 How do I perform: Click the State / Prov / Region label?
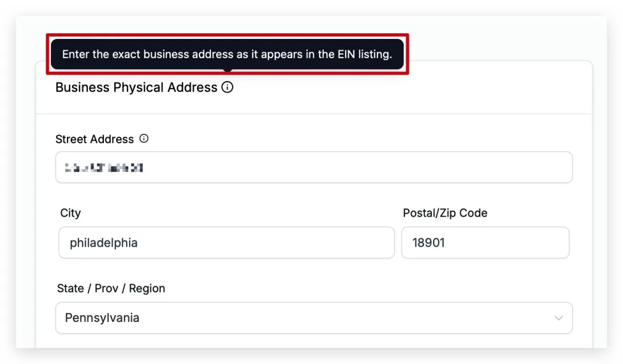click(x=111, y=289)
